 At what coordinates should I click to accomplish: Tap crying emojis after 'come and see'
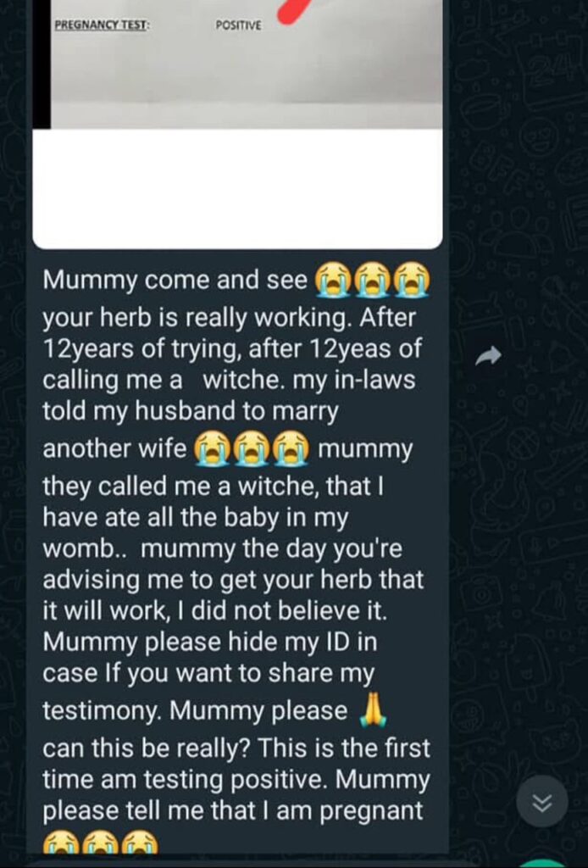(x=372, y=281)
